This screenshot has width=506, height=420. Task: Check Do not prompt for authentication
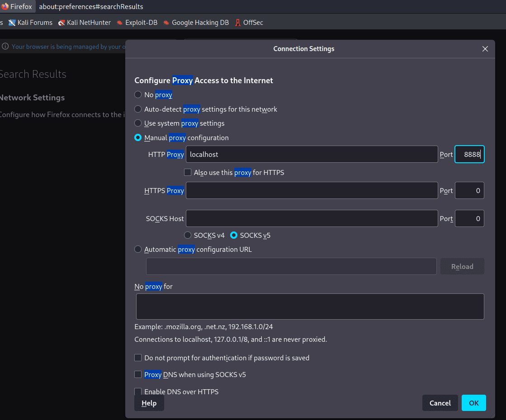click(x=138, y=358)
